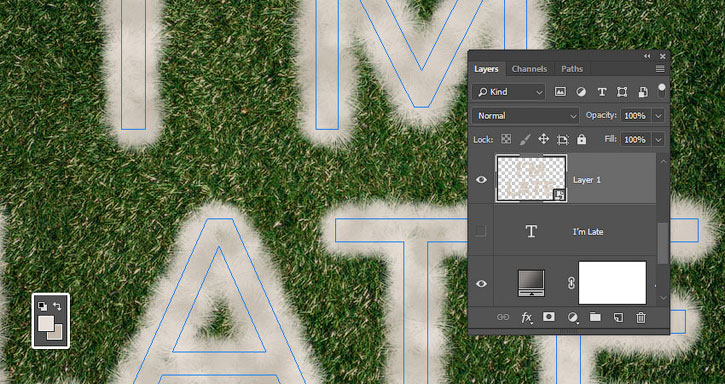Click the Opacity value field
The image size is (725, 384).
[x=635, y=116]
